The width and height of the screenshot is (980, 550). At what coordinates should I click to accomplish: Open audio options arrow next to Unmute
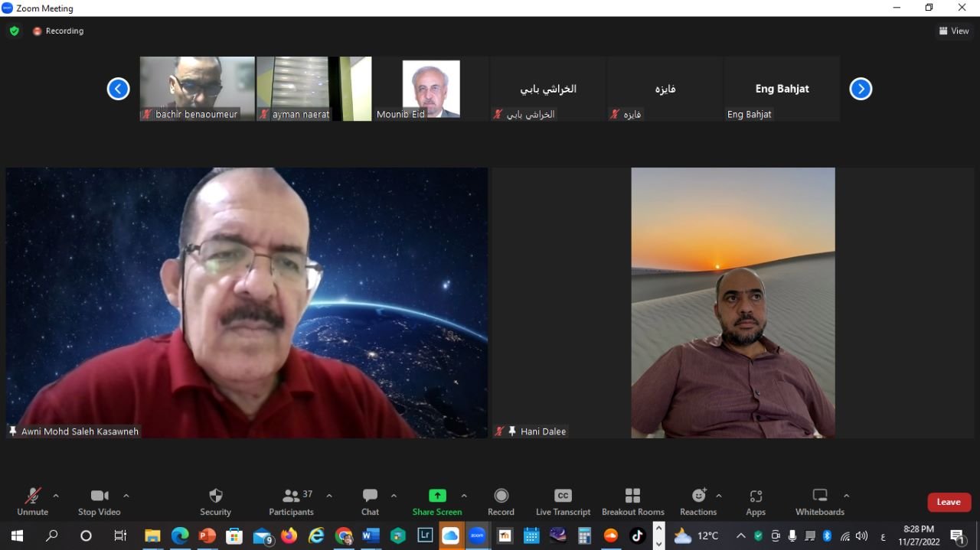point(55,496)
